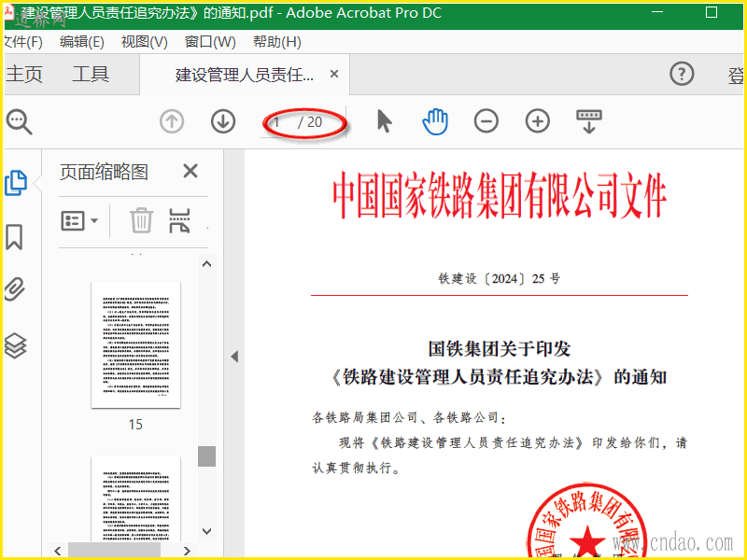Screen dimensions: 747x560
Task: Open the 编辑(E) menu
Action: [x=81, y=42]
